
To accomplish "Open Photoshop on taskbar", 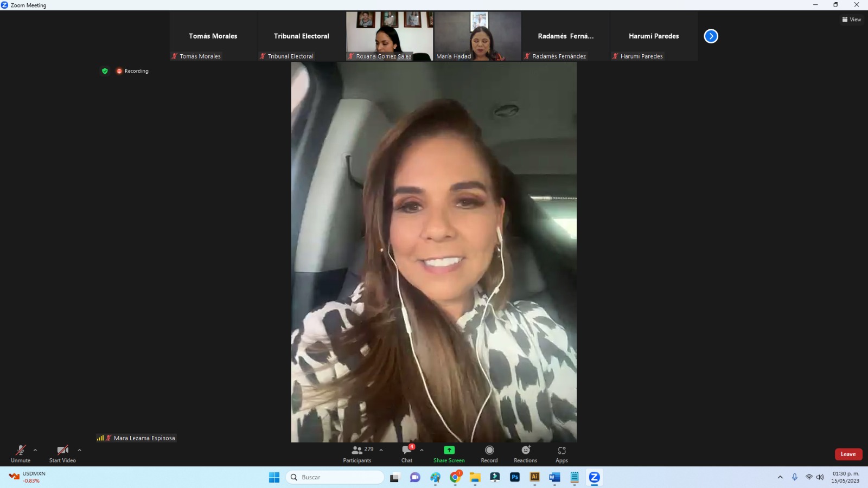I will 515,477.
